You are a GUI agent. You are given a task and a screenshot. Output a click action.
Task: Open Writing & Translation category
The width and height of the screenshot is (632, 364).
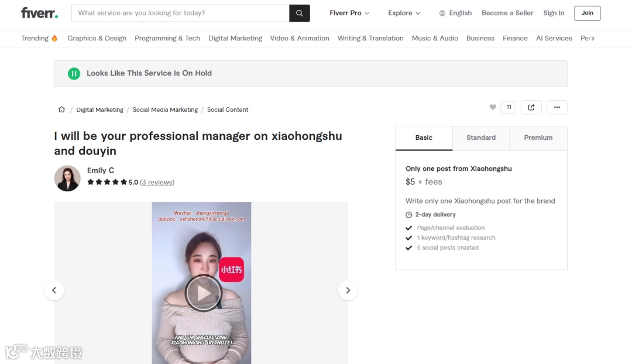click(370, 38)
